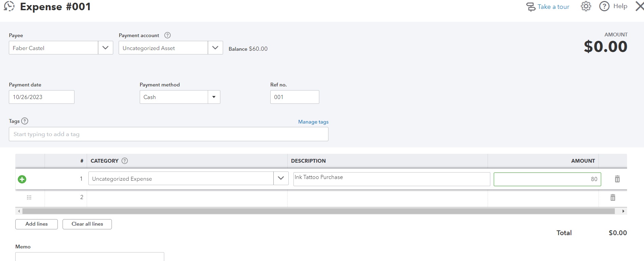The height and width of the screenshot is (261, 644).
Task: Click the line 2 category cell
Action: 187,197
